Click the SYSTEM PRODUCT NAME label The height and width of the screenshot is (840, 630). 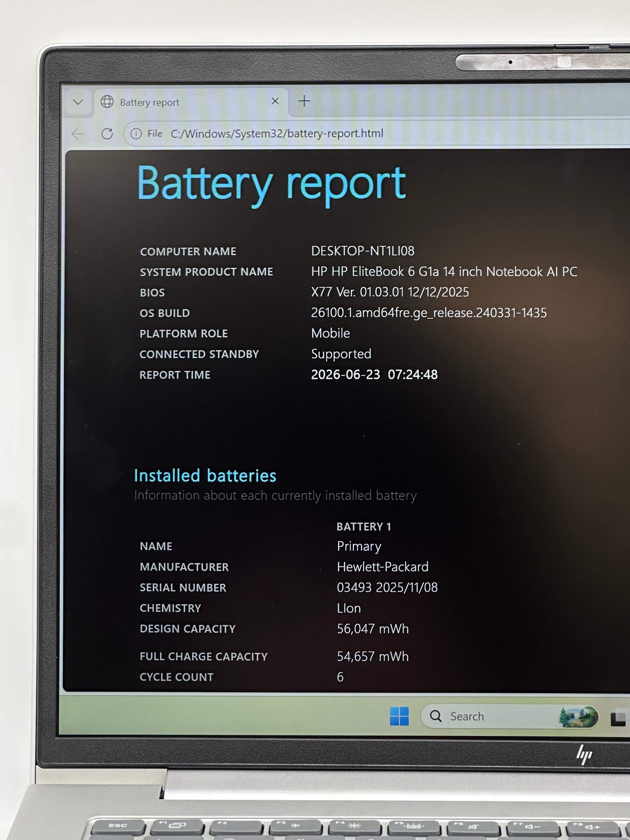point(206,272)
